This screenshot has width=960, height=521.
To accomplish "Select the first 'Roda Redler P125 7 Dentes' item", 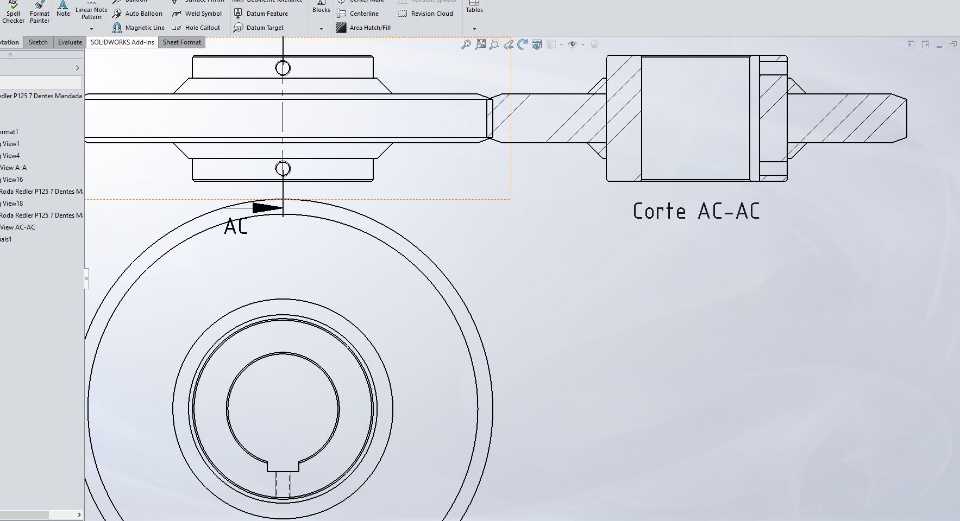I will point(41,192).
